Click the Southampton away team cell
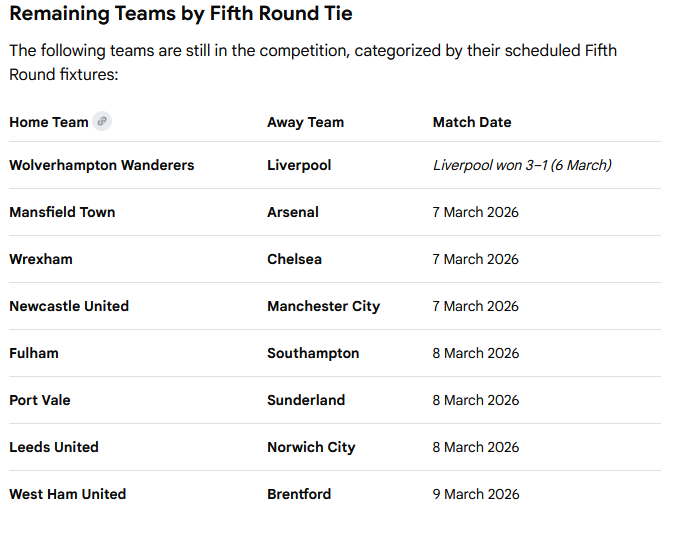 (x=313, y=353)
